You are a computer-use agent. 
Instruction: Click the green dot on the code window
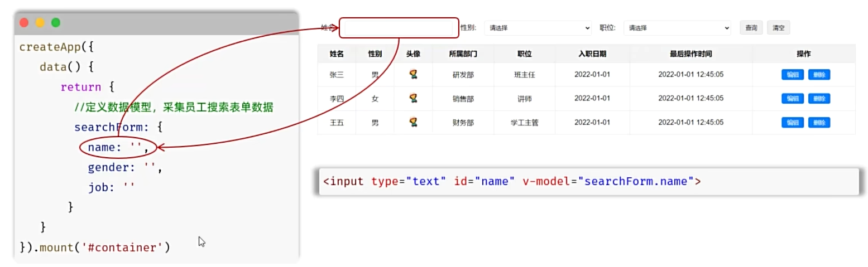56,23
